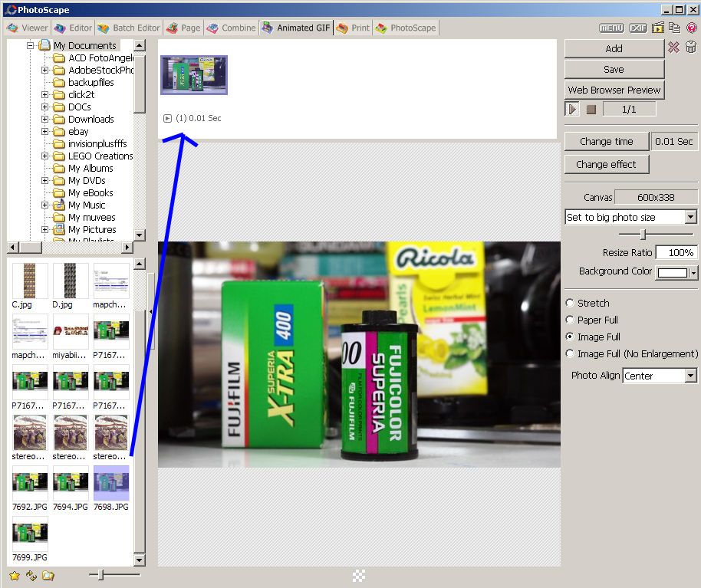Choose Image Full (No Enlargement) option
The width and height of the screenshot is (701, 588).
pyautogui.click(x=570, y=353)
